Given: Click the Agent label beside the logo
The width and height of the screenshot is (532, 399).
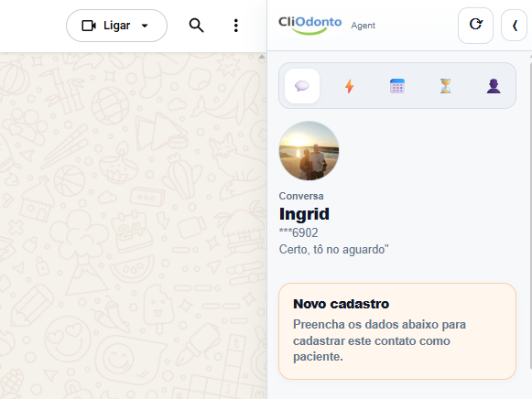Looking at the screenshot, I should pos(363,26).
